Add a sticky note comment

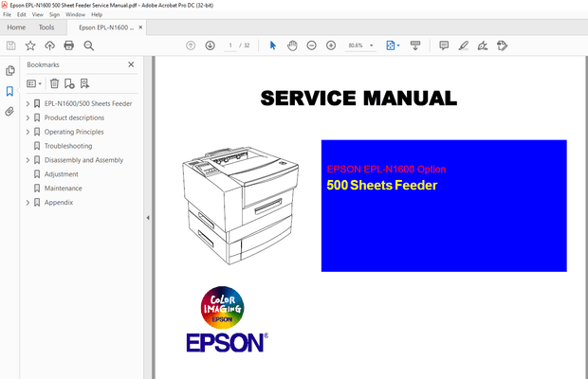[x=444, y=45]
